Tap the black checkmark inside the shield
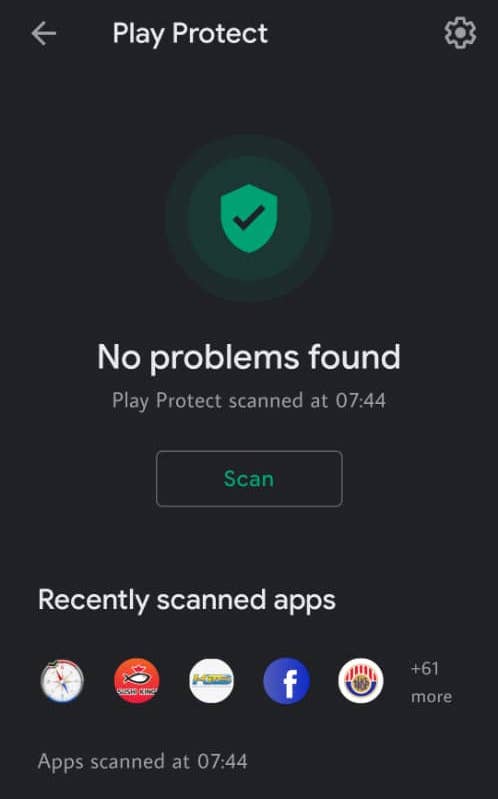498x799 pixels. click(249, 218)
